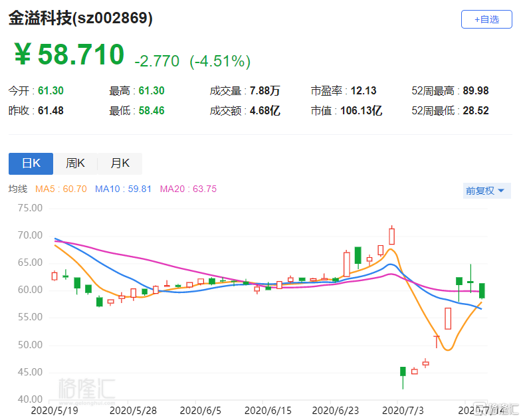Select the 均线 label
523x420 pixels.
coord(18,189)
